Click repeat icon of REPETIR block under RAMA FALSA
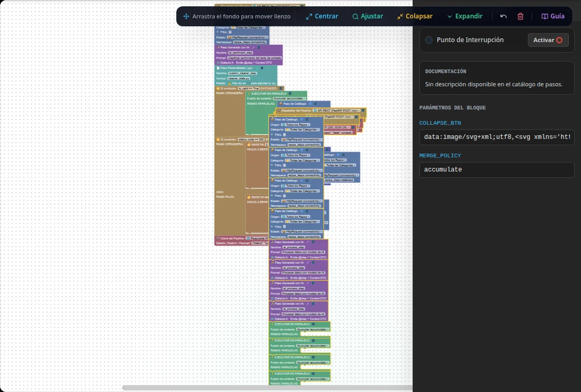This screenshot has width=581, height=392. pos(248,197)
